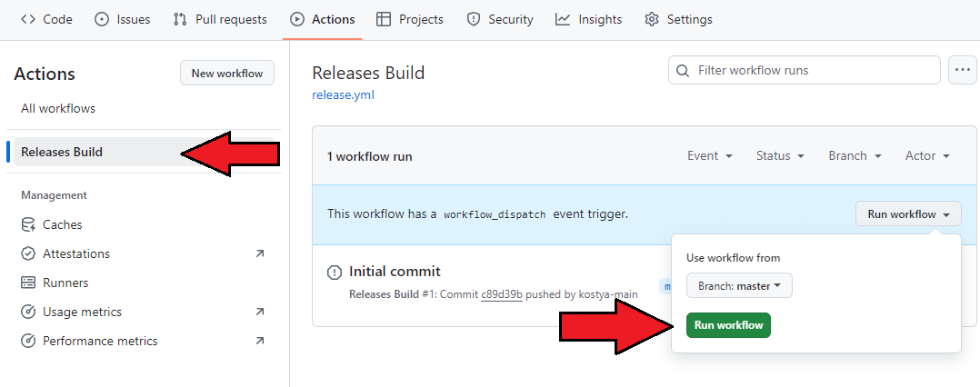The image size is (980, 387).
Task: Open the Branch: master selector
Action: click(739, 286)
